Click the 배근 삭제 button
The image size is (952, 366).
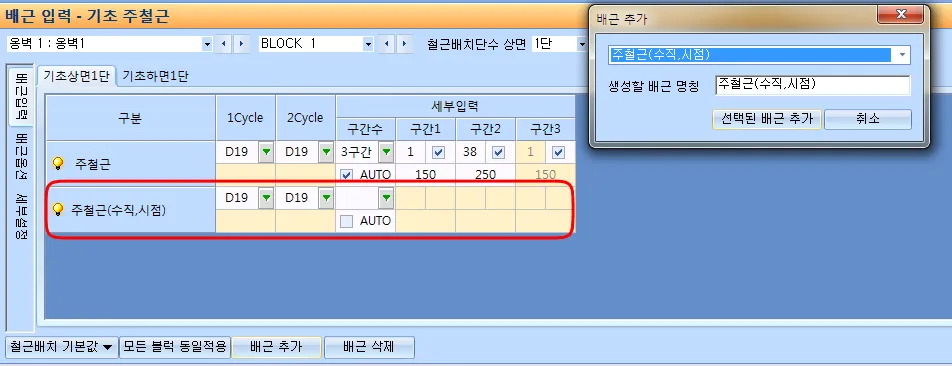(369, 347)
